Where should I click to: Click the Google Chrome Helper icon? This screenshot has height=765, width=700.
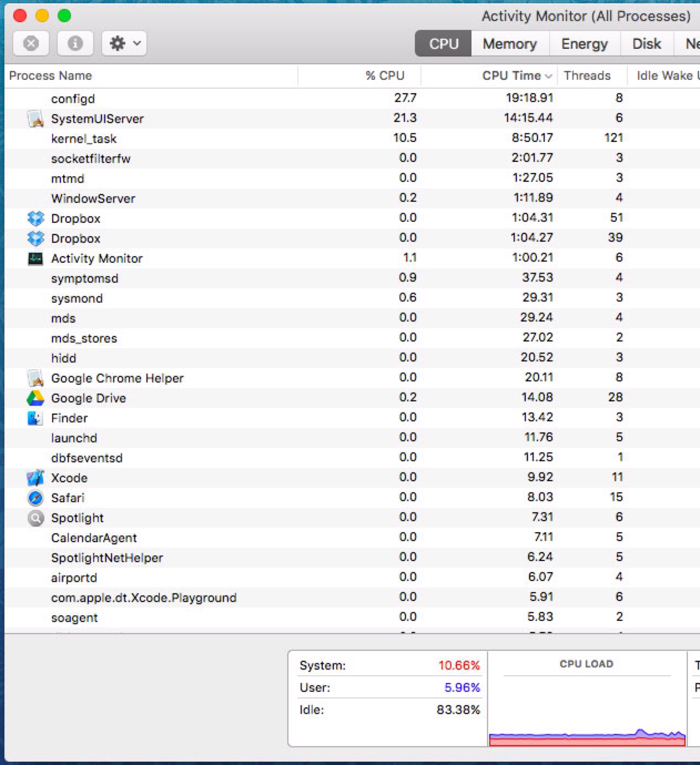pyautogui.click(x=35, y=378)
